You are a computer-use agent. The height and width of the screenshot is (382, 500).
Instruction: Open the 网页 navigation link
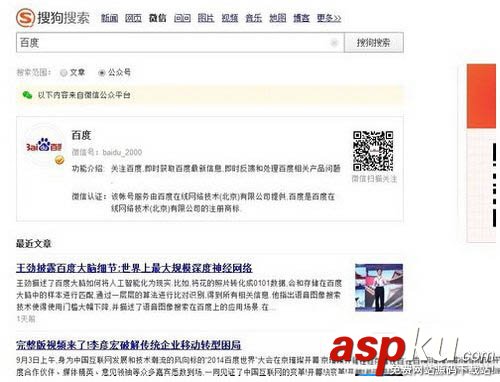[x=133, y=18]
